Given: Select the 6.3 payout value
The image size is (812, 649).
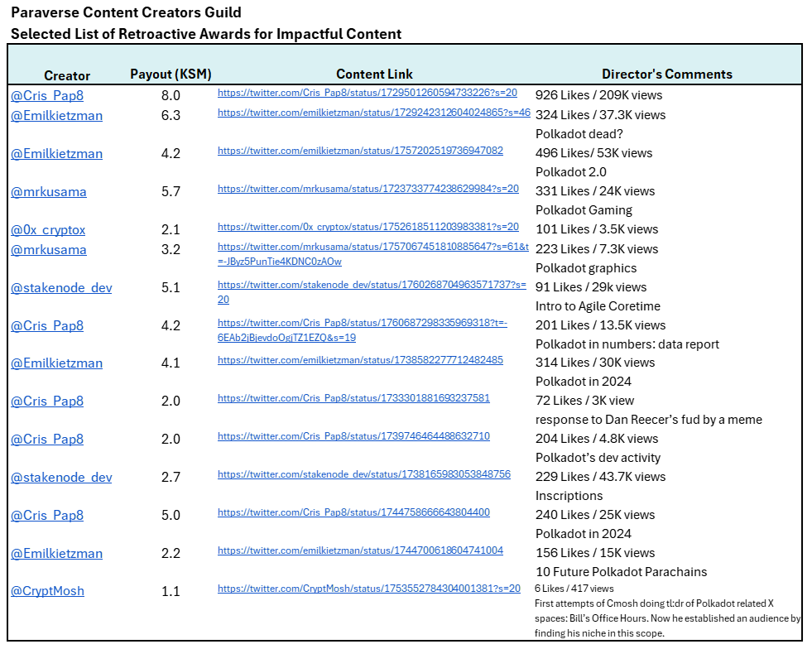Looking at the screenshot, I should pos(171,116).
